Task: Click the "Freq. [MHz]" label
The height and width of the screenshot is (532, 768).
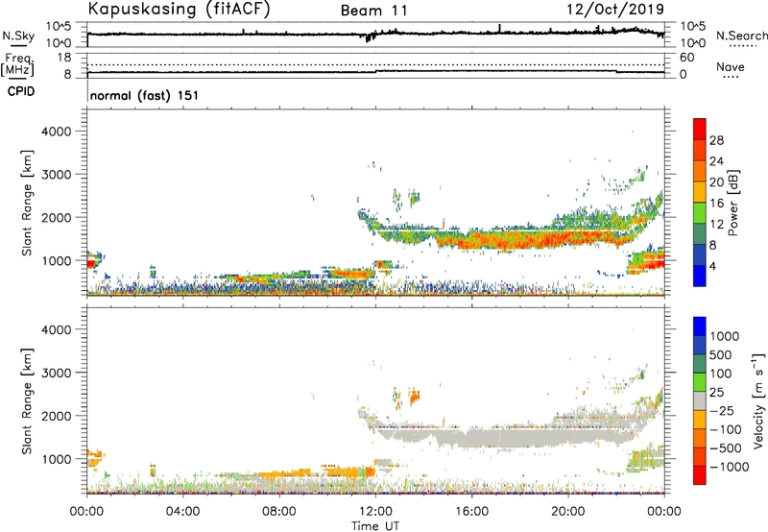Action: click(x=17, y=65)
